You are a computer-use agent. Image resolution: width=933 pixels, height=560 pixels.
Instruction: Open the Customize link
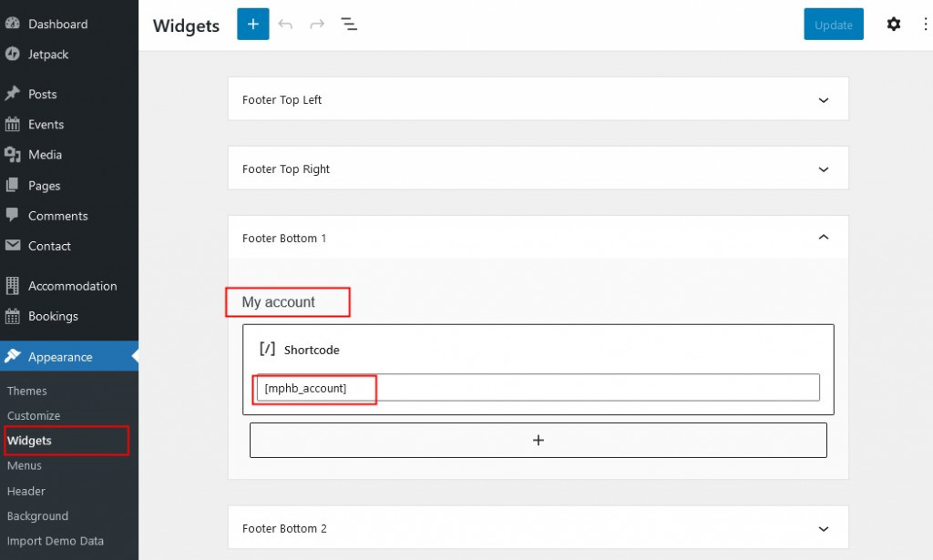[34, 415]
